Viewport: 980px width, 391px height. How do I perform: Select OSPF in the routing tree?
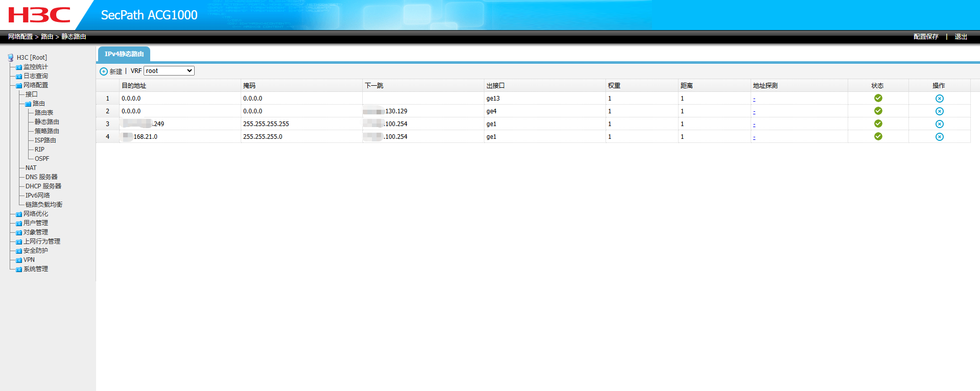[x=42, y=159]
